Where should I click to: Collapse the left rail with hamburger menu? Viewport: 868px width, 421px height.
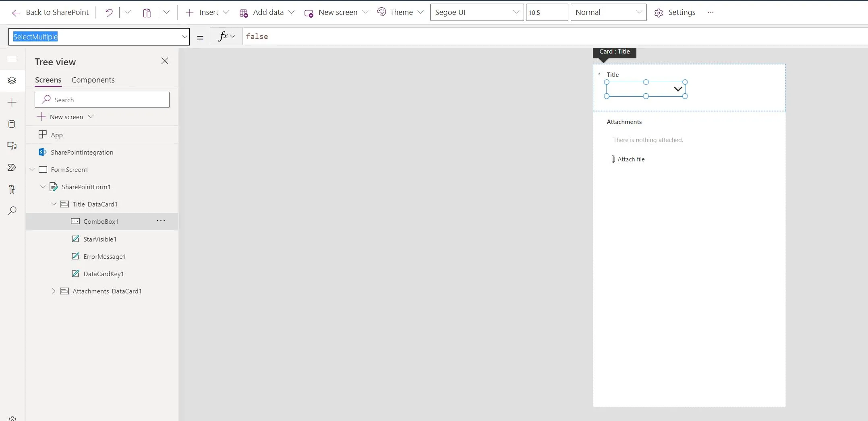12,59
